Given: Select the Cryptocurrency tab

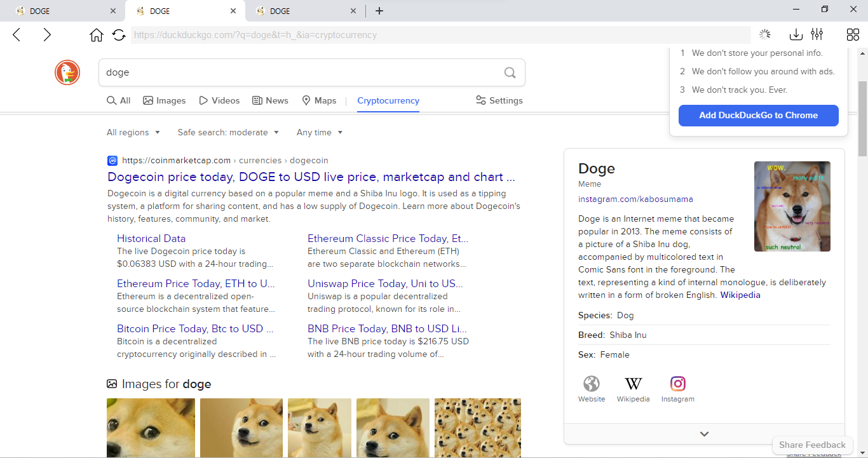Looking at the screenshot, I should pos(388,100).
